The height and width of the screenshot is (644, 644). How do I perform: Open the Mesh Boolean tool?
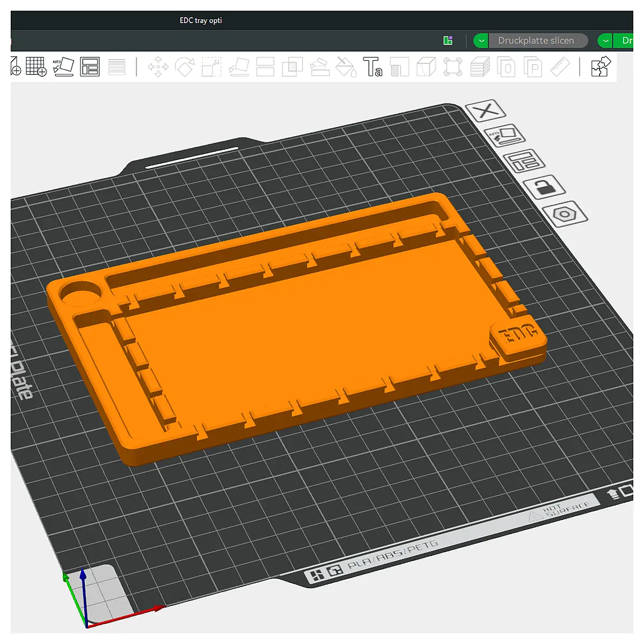(292, 67)
